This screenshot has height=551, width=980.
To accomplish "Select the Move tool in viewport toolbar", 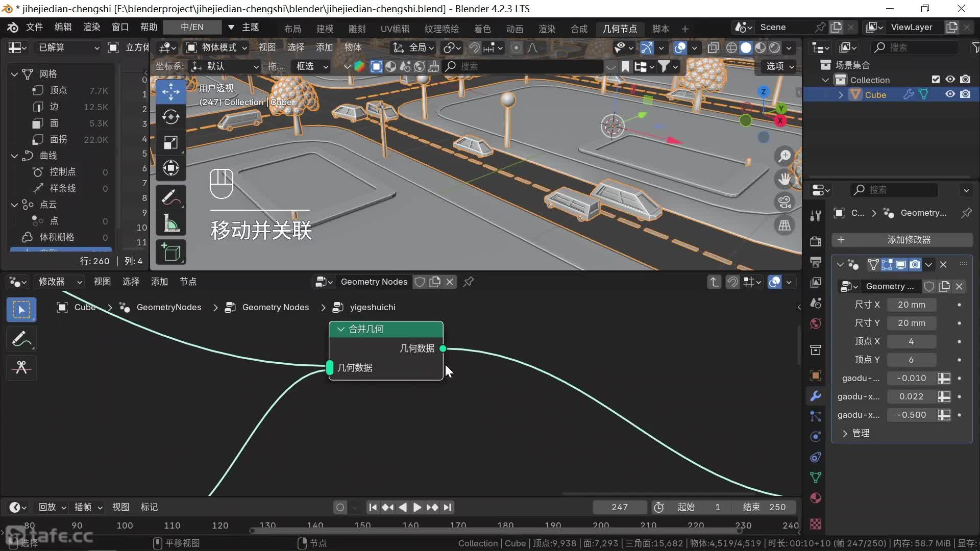I will [170, 92].
